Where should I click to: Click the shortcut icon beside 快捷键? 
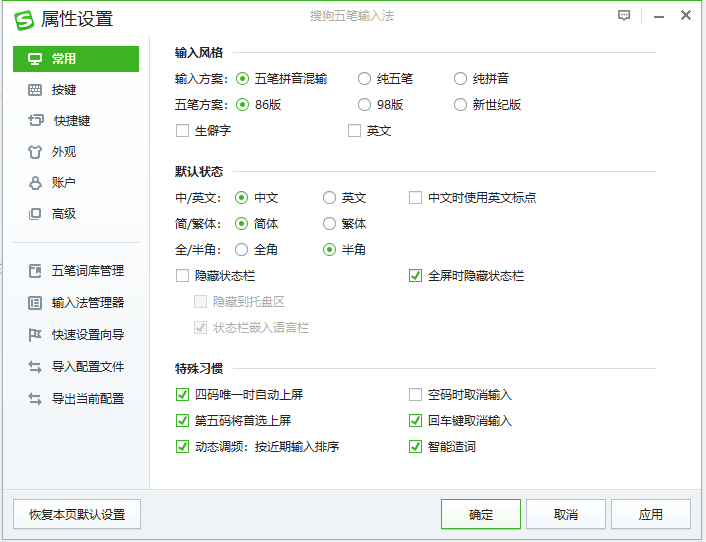pyautogui.click(x=36, y=120)
